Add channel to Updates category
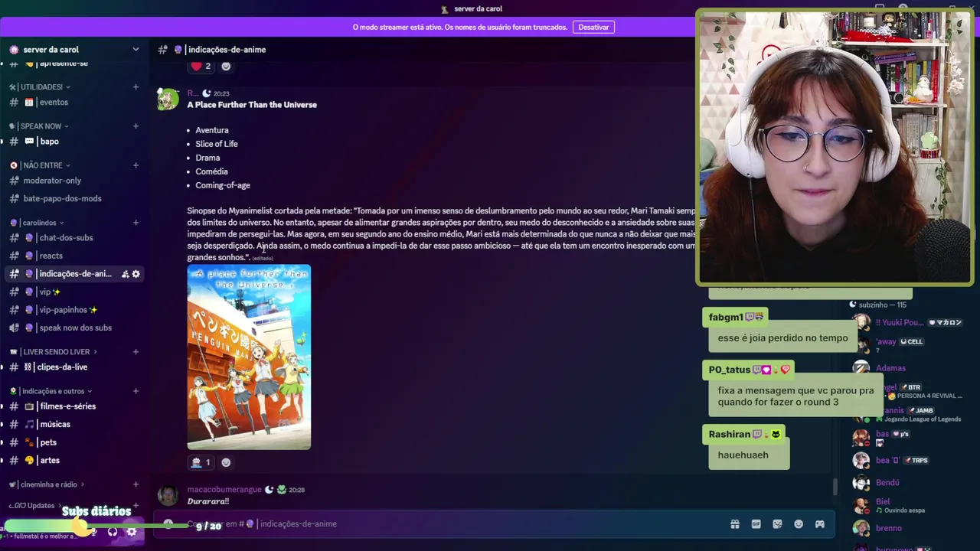Screen dimensions: 980x551 136,506
